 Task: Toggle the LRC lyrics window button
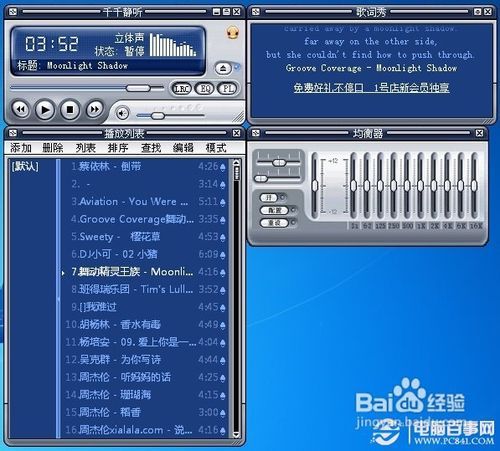click(x=181, y=89)
